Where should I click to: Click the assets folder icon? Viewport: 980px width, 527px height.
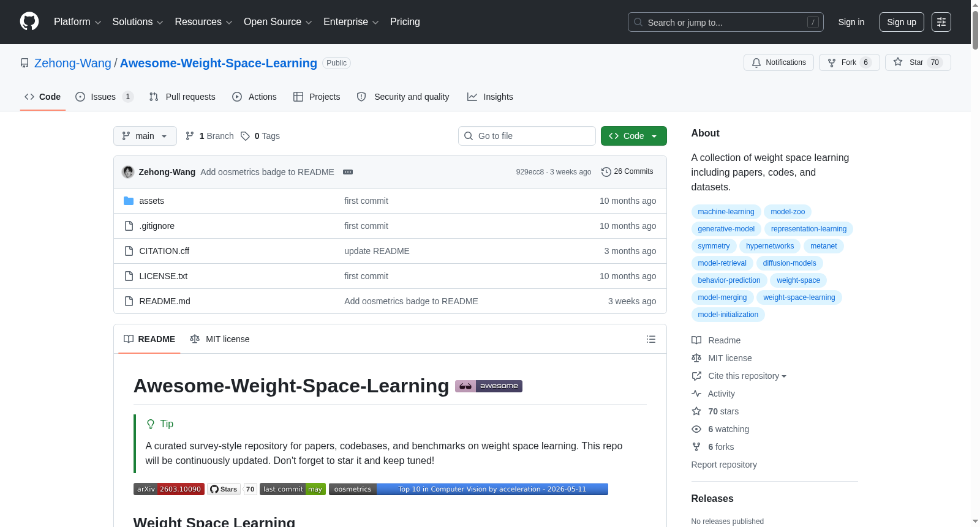pyautogui.click(x=129, y=201)
